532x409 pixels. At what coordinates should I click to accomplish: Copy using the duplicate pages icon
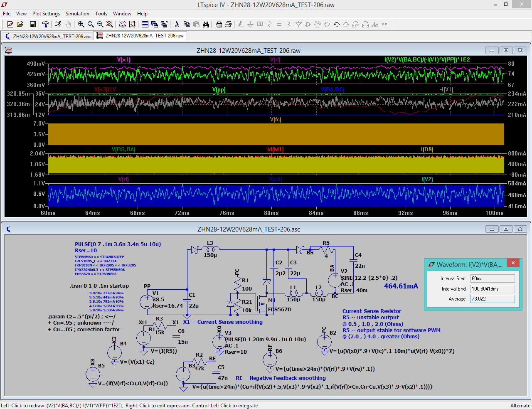pyautogui.click(x=187, y=25)
